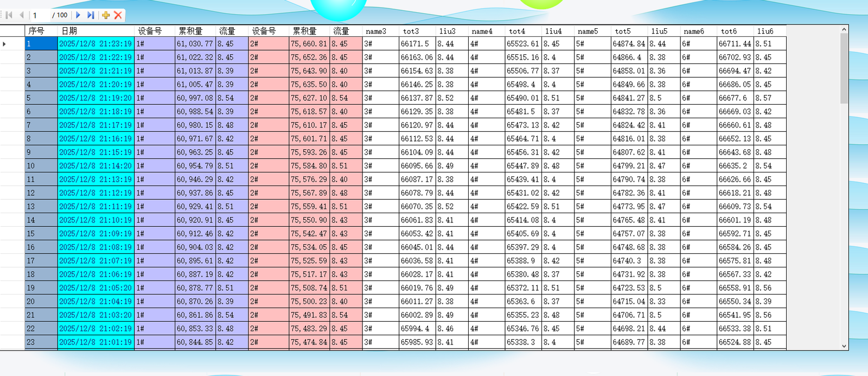This screenshot has width=868, height=376.
Task: Click the vertical scrollbar up arrow
Action: pos(844,29)
